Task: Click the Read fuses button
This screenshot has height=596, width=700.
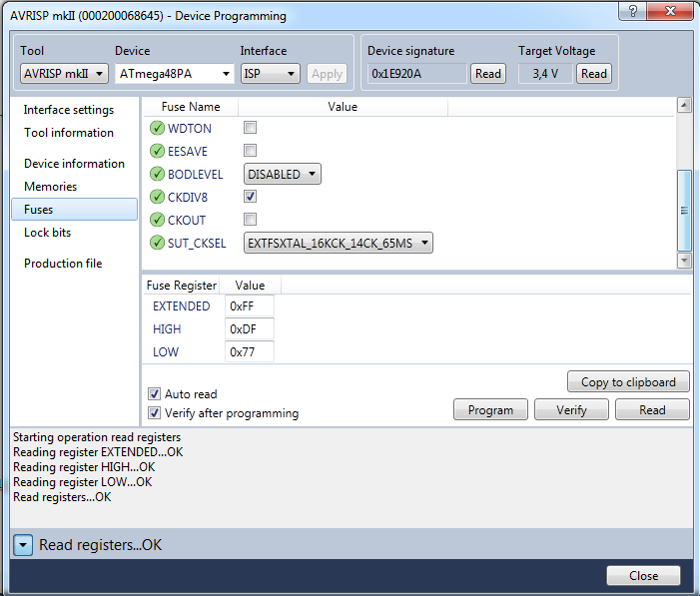Action: (x=652, y=410)
